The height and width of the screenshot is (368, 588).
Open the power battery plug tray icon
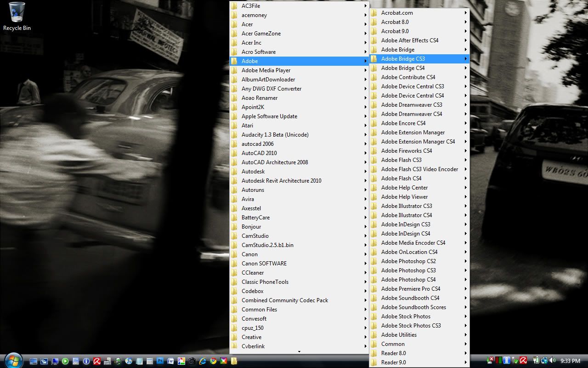coord(536,360)
